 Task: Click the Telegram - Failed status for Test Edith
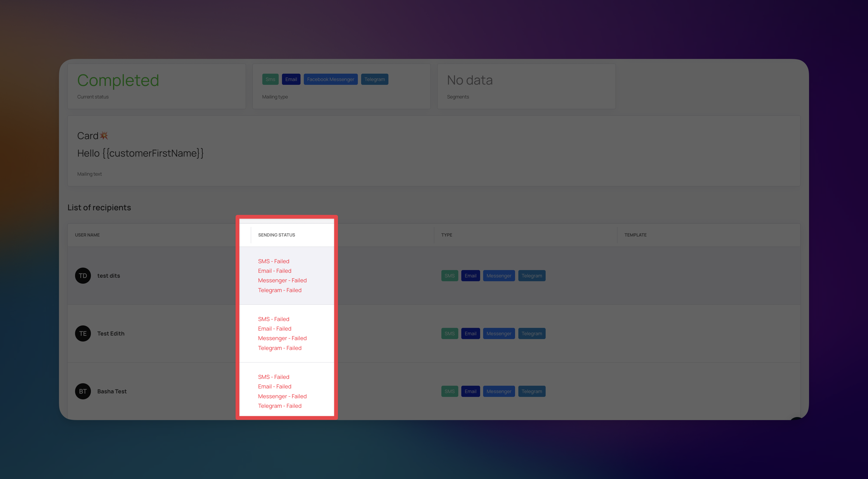point(279,348)
